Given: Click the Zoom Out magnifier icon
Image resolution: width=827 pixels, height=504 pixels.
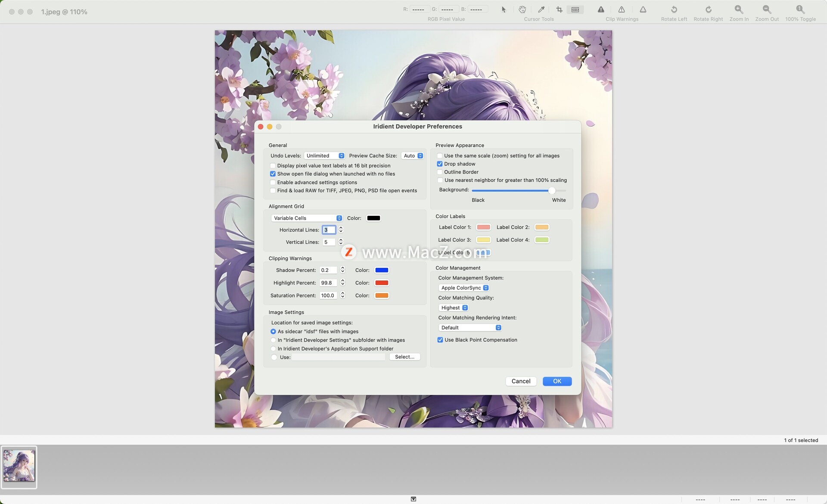Looking at the screenshot, I should pyautogui.click(x=767, y=9).
